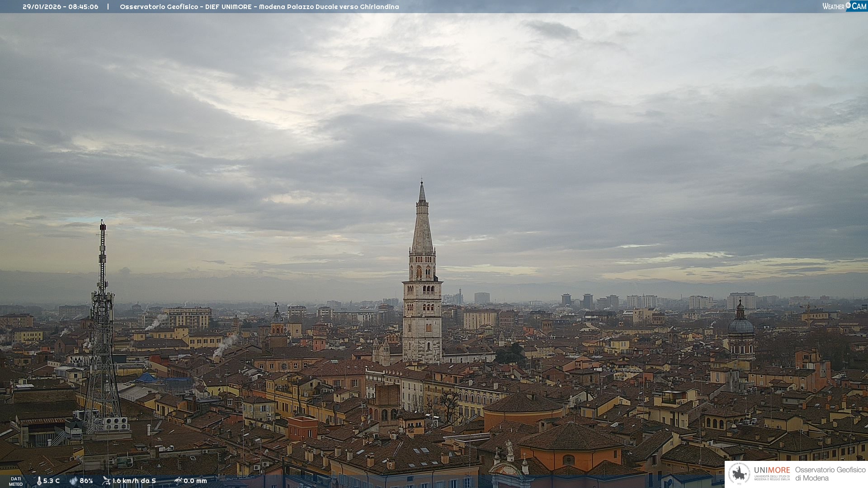Click the 0.0 mm rainfall value
Screen dimensions: 868x488
[195, 481]
